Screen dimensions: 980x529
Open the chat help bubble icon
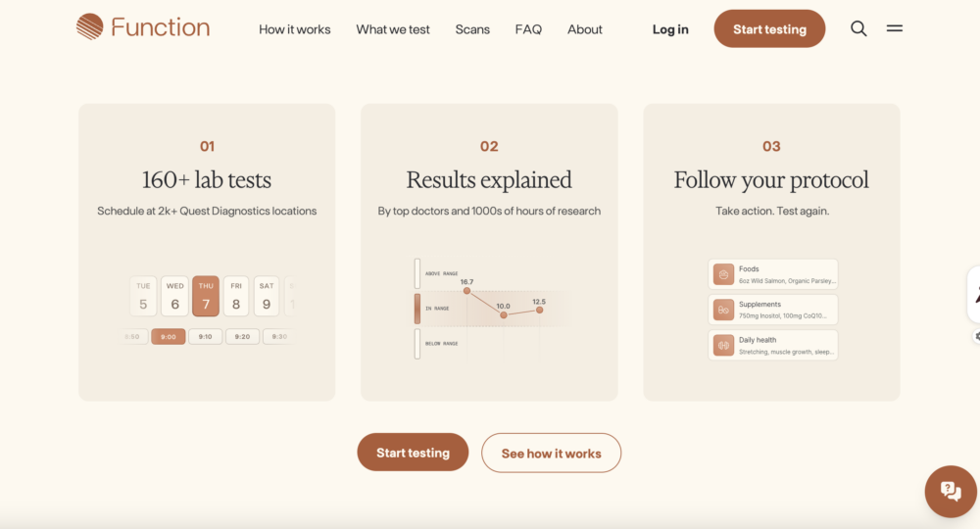click(x=950, y=491)
